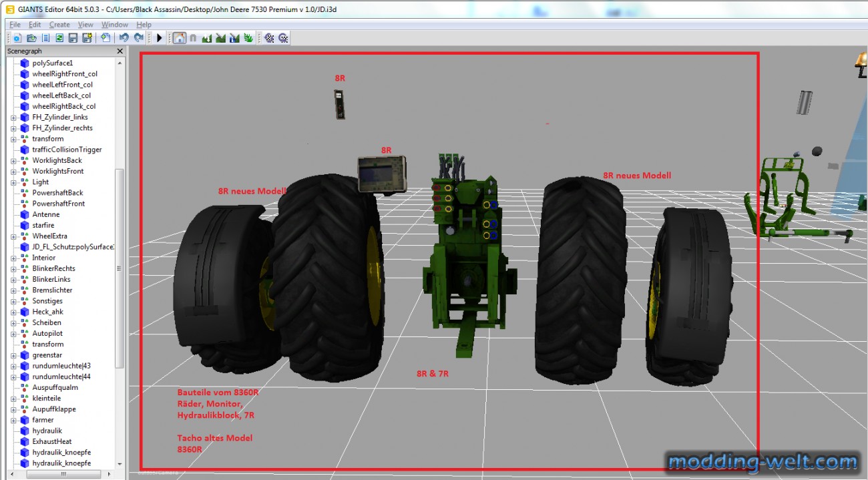Click the last checkered sphere toolbar icon
Viewport: 868px width, 480px height.
[283, 38]
